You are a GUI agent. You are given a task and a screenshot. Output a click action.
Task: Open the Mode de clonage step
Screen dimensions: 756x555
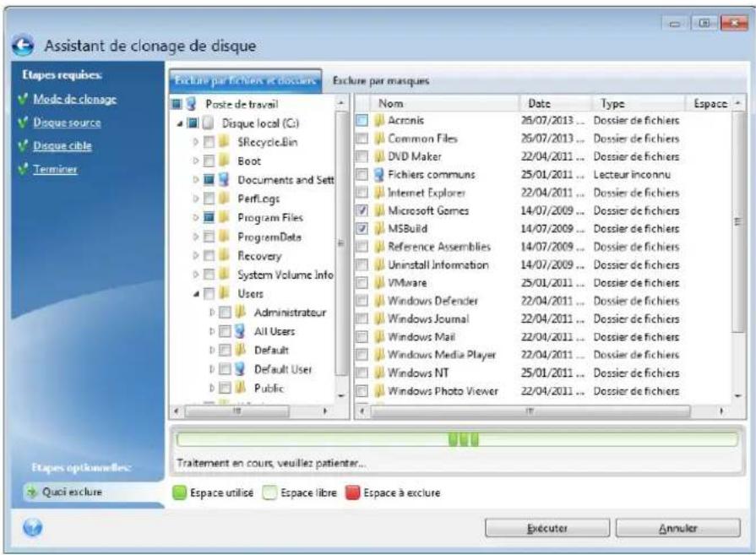[74, 99]
